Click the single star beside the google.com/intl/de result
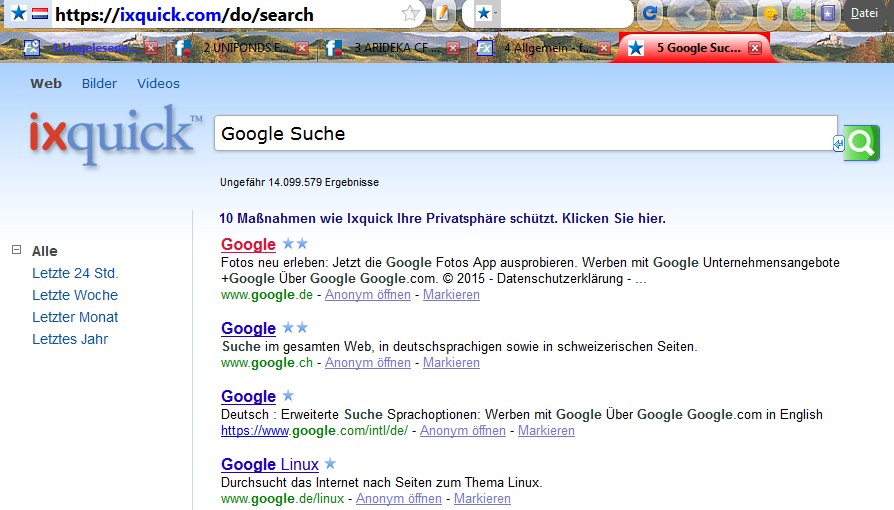This screenshot has height=510, width=894. tap(288, 395)
